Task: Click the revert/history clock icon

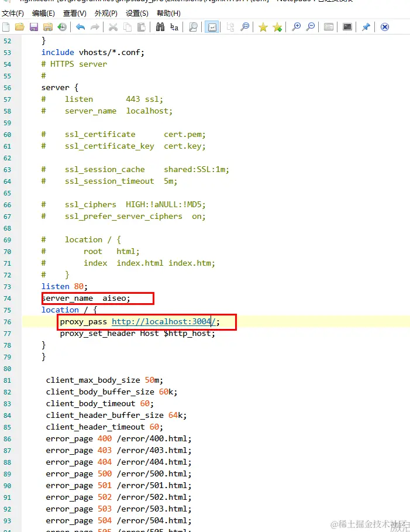Action: click(x=62, y=27)
